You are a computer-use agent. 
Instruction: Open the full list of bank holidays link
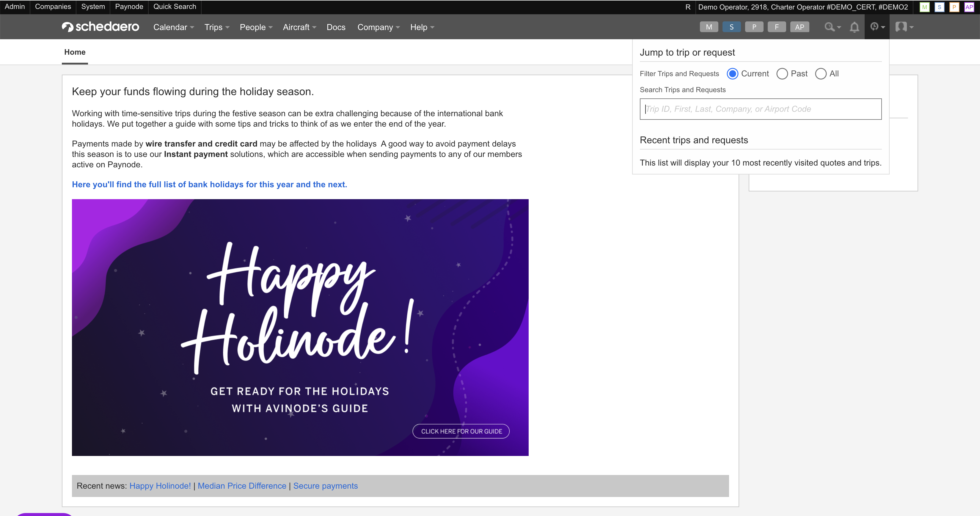(x=209, y=184)
